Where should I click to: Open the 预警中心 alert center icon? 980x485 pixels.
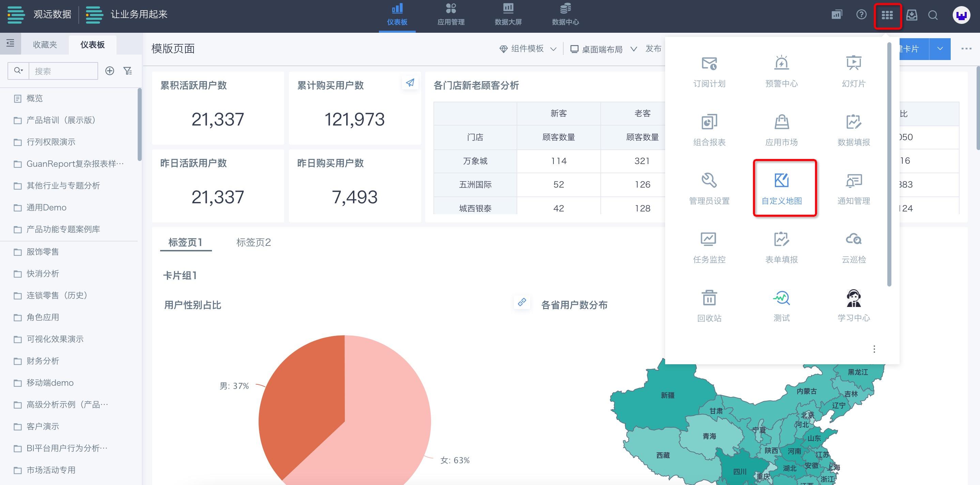click(781, 63)
